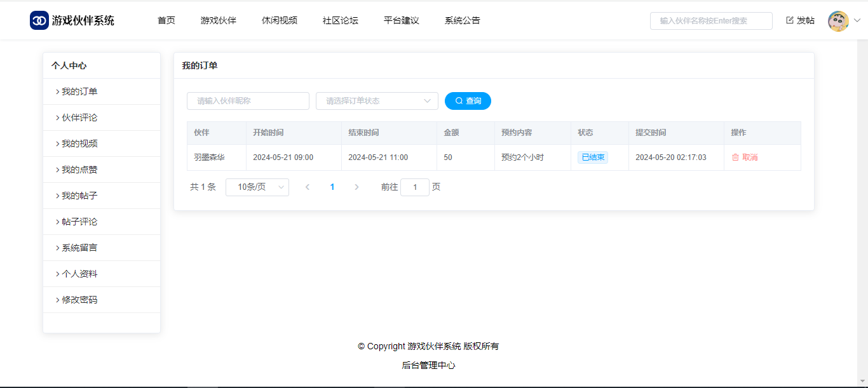868x388 pixels.
Task: Click the 后台管理中心 footer link
Action: click(428, 365)
